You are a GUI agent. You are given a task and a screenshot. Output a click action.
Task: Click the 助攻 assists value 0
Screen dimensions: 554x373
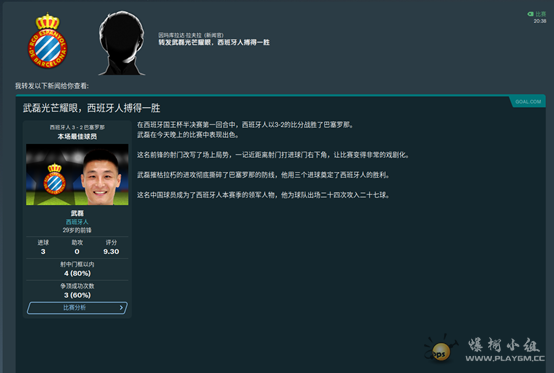tap(77, 251)
